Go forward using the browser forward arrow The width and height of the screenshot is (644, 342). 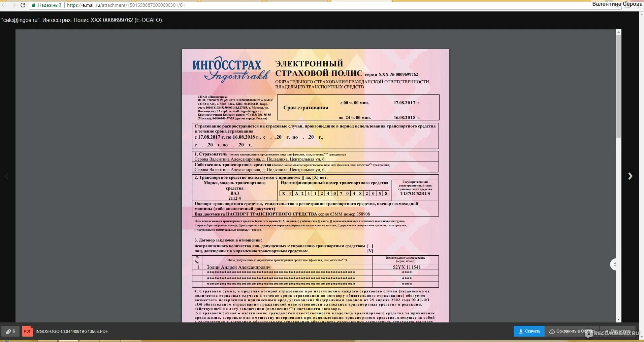13,5
